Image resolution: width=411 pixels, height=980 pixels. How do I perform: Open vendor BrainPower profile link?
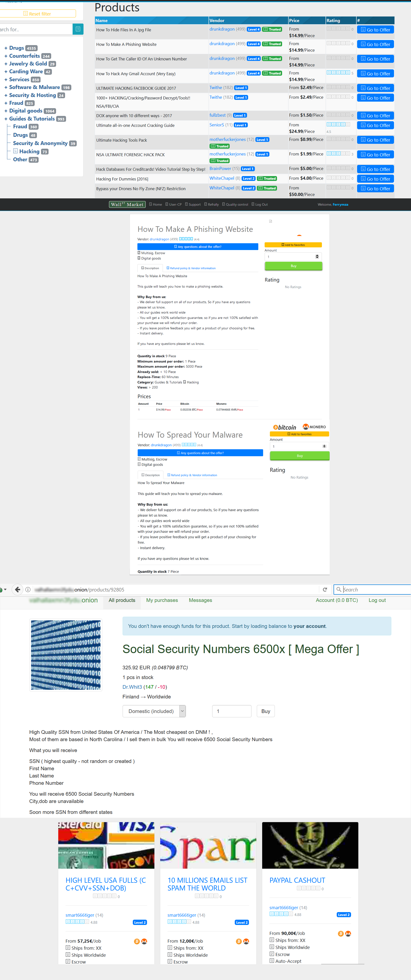[220, 169]
